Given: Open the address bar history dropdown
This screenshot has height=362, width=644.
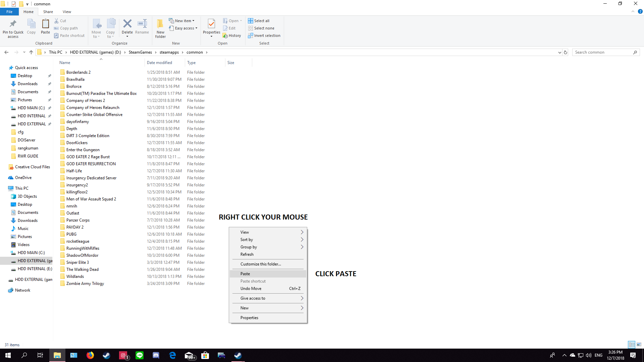Looking at the screenshot, I should (x=559, y=52).
